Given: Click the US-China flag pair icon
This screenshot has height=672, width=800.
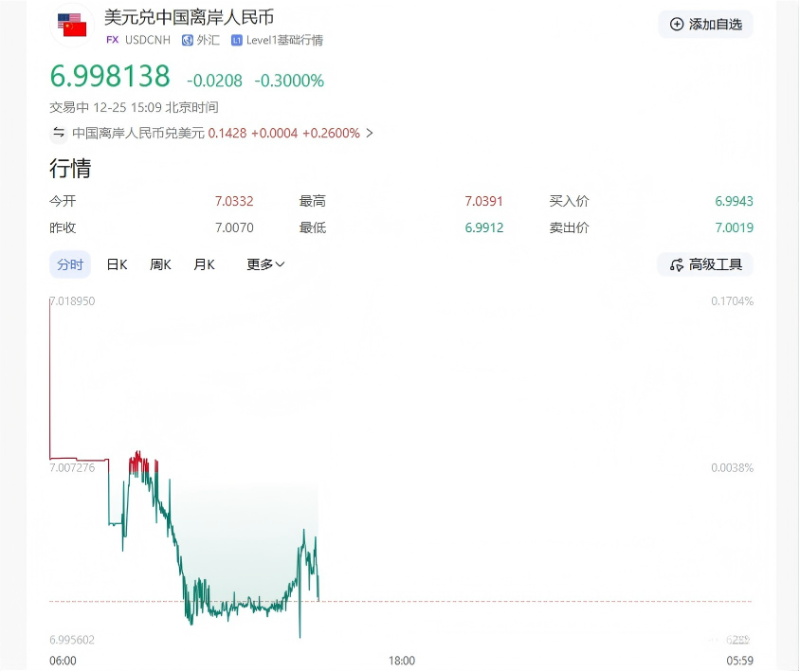Looking at the screenshot, I should 72,25.
